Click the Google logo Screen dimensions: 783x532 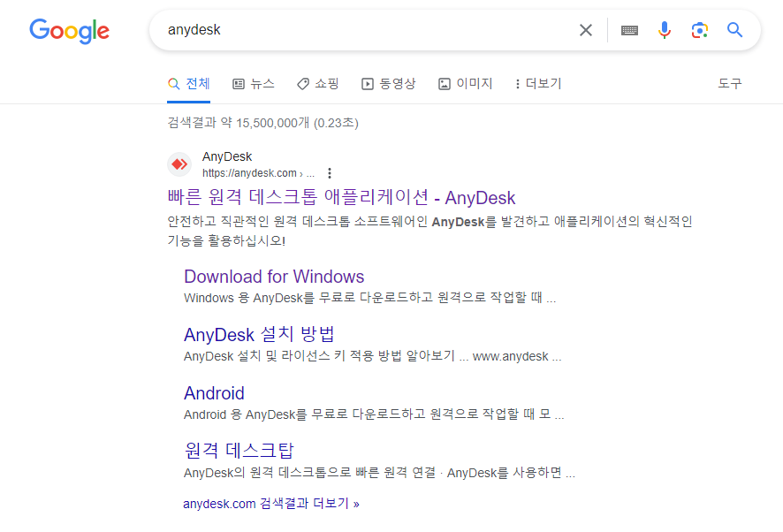pyautogui.click(x=70, y=31)
